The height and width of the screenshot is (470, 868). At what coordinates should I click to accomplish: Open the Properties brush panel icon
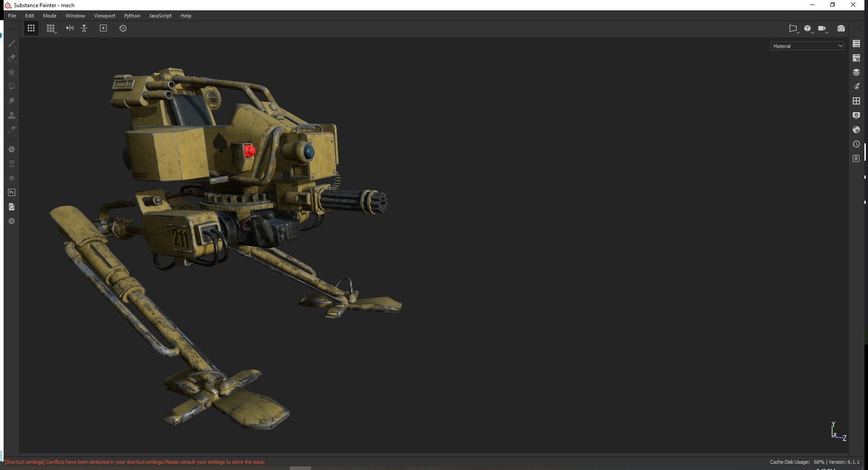pos(856,87)
